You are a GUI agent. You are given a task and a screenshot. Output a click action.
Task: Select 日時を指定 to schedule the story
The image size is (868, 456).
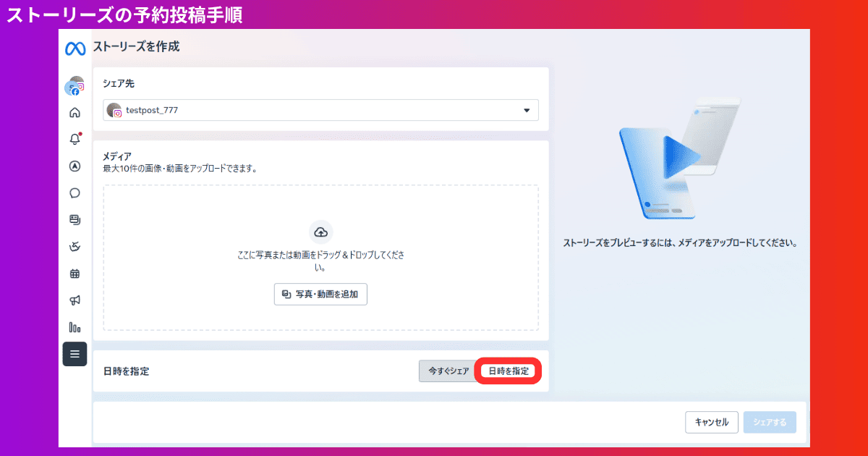tap(508, 371)
